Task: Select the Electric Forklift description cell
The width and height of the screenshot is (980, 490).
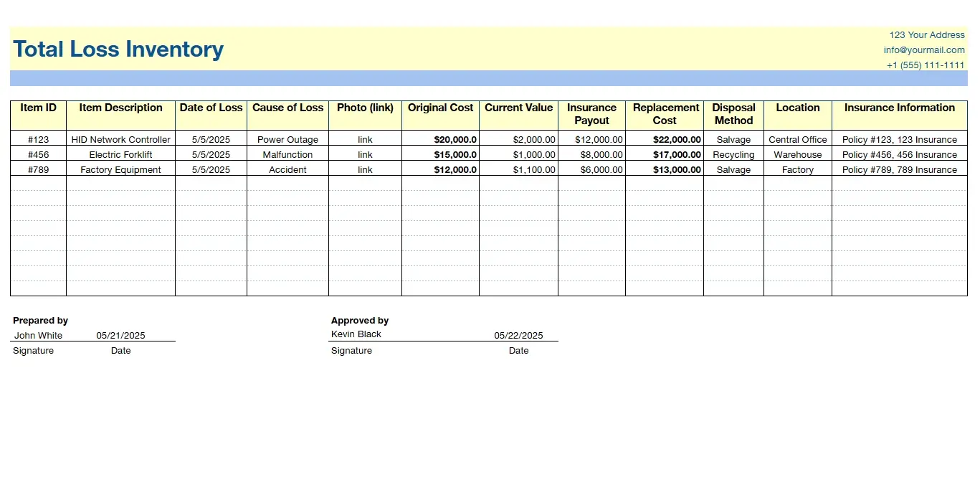Action: [x=120, y=155]
